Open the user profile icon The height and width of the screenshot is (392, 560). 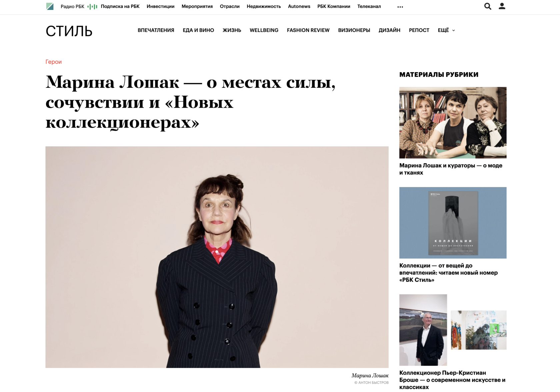click(502, 6)
